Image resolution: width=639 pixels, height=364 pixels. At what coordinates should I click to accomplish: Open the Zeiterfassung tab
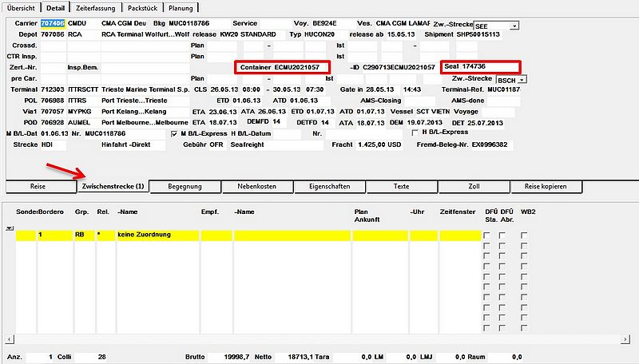(x=95, y=8)
